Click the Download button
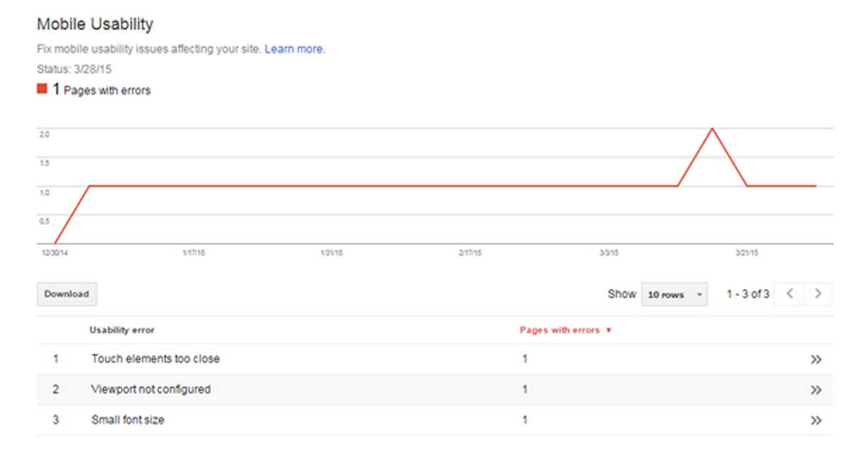Screen dimensions: 868x454 pyautogui.click(x=66, y=294)
